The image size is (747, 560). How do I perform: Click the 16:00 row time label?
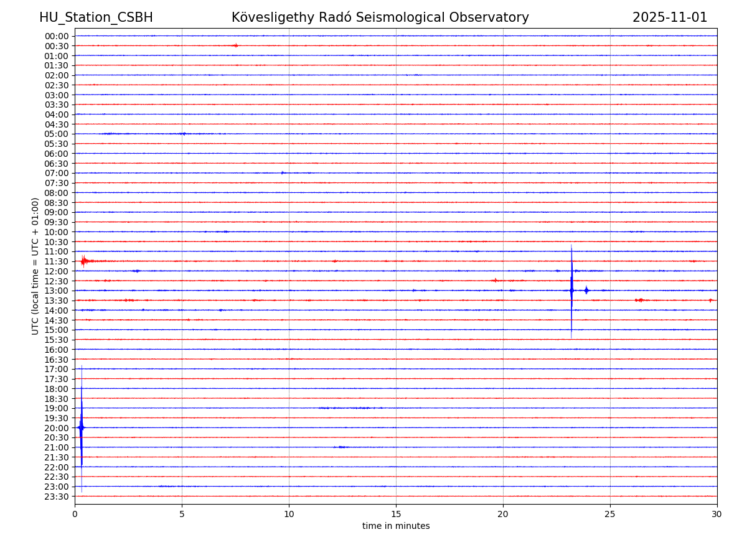point(57,350)
